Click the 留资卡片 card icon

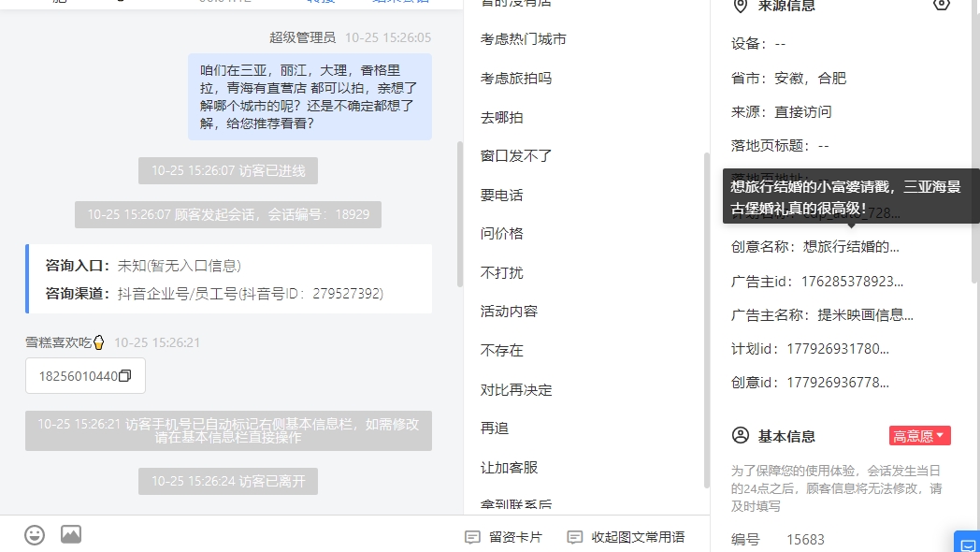[x=472, y=537]
